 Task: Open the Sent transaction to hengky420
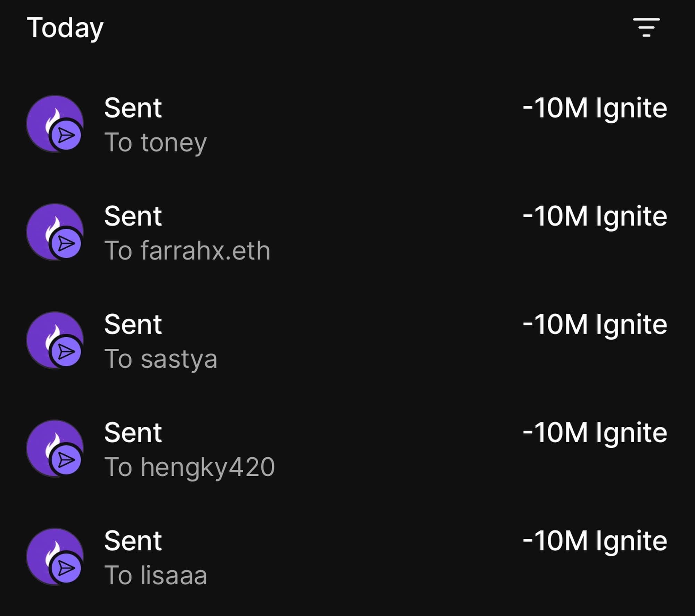tap(133, 433)
